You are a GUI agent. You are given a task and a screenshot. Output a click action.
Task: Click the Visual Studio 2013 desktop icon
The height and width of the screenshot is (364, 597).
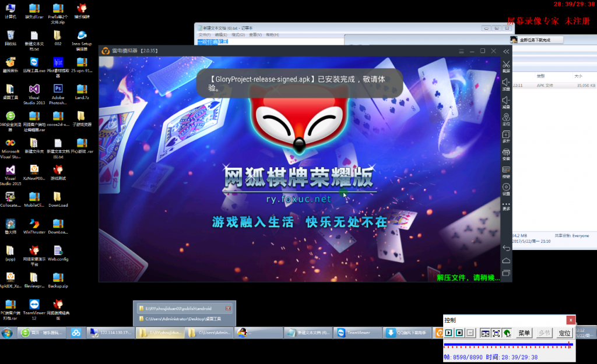[34, 94]
